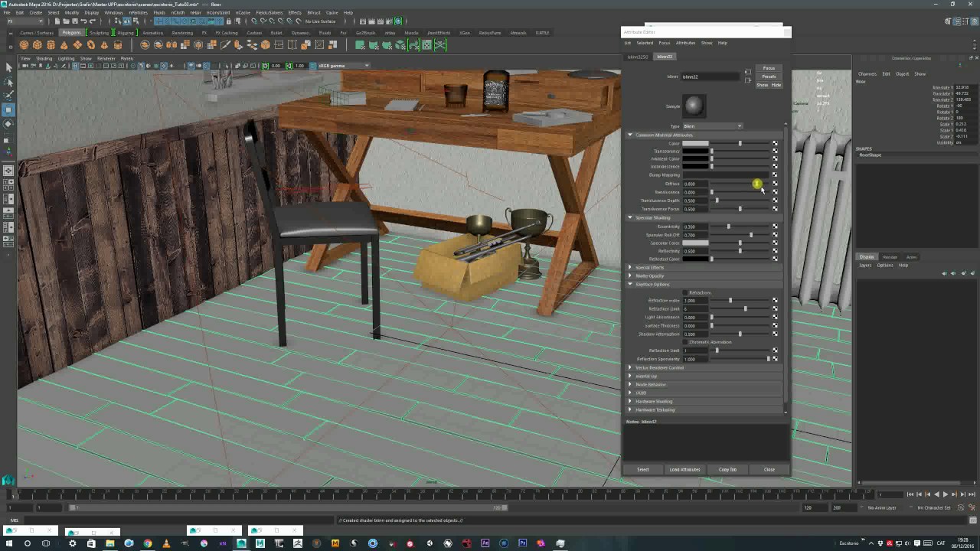The width and height of the screenshot is (980, 551).
Task: Click the material Sample swatch preview
Action: coord(694,106)
